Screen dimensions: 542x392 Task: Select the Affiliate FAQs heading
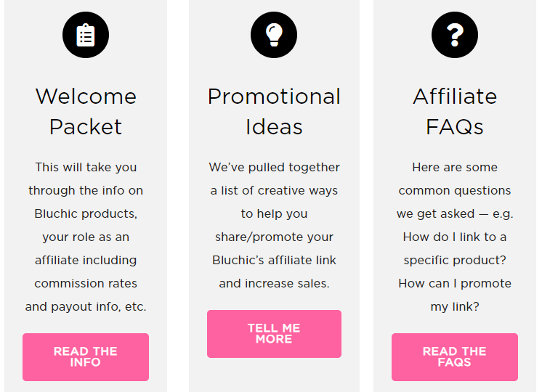tap(455, 111)
